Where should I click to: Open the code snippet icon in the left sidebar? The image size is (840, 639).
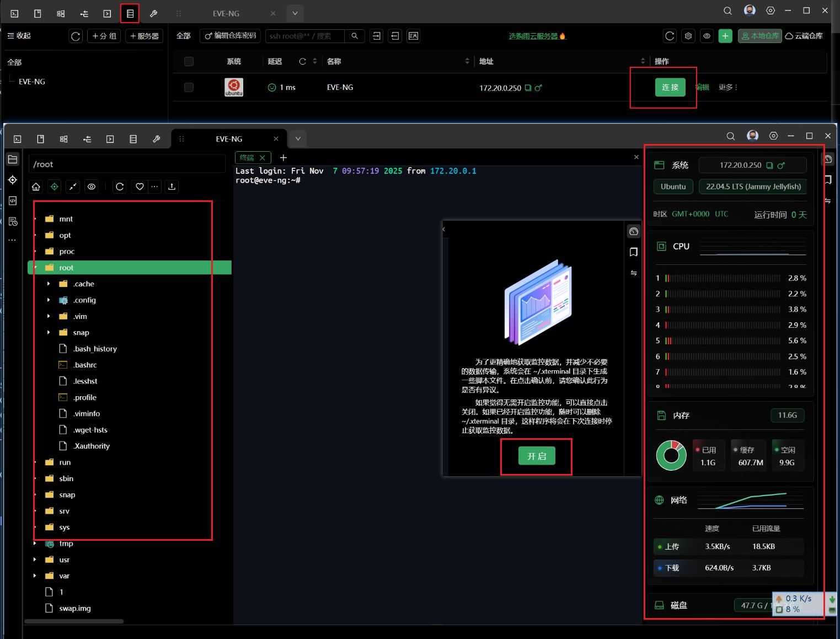point(13,201)
